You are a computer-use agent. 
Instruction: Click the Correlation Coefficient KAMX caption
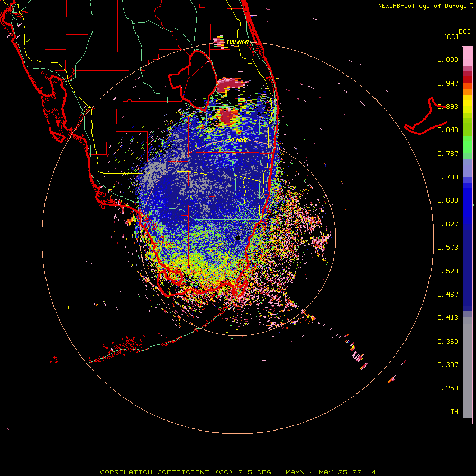point(238,472)
